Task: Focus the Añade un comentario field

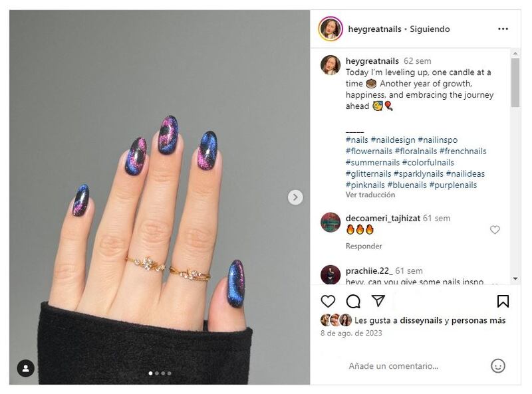Action: pyautogui.click(x=394, y=366)
